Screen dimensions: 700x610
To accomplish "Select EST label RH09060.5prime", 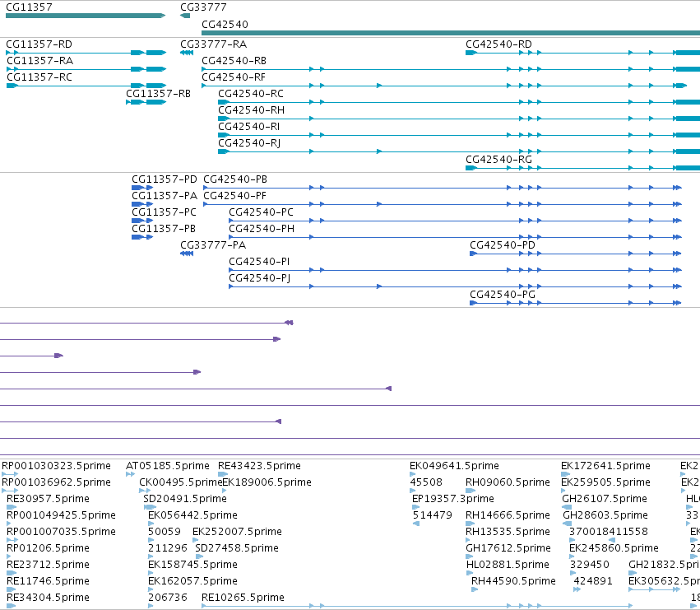I will [x=508, y=482].
